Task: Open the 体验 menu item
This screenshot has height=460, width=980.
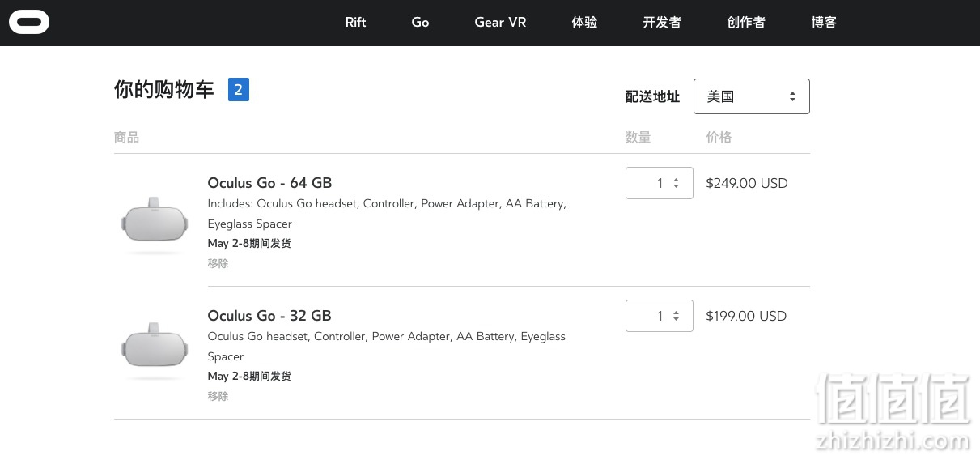Action: 584,22
